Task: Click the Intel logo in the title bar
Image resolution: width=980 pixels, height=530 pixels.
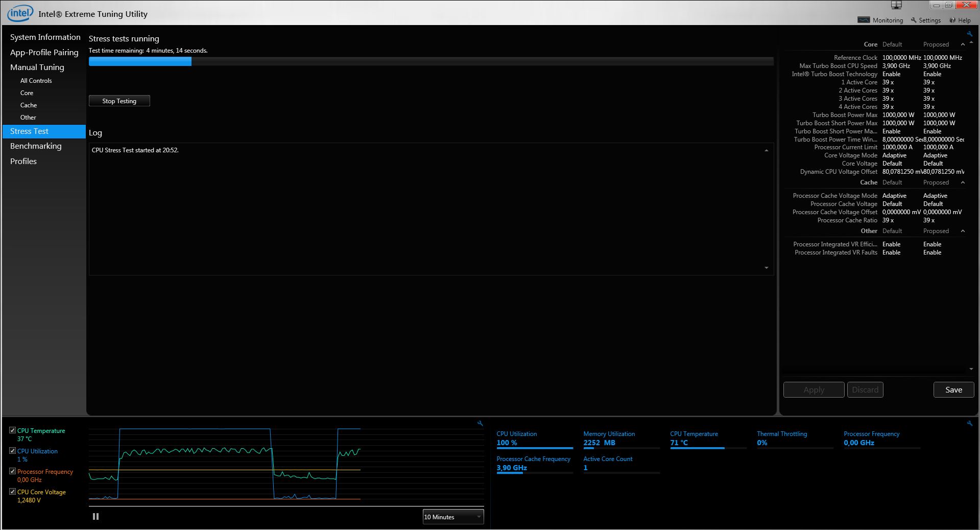Action: tap(20, 14)
